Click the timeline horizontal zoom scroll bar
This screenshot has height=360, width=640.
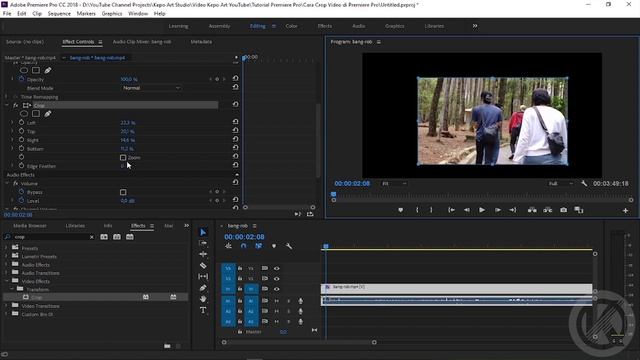click(x=299, y=342)
